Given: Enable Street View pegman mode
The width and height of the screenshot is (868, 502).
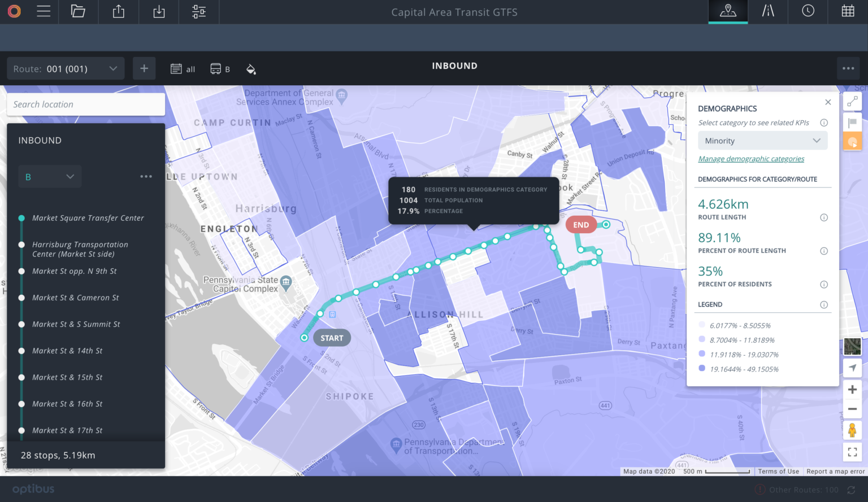Looking at the screenshot, I should pyautogui.click(x=852, y=430).
